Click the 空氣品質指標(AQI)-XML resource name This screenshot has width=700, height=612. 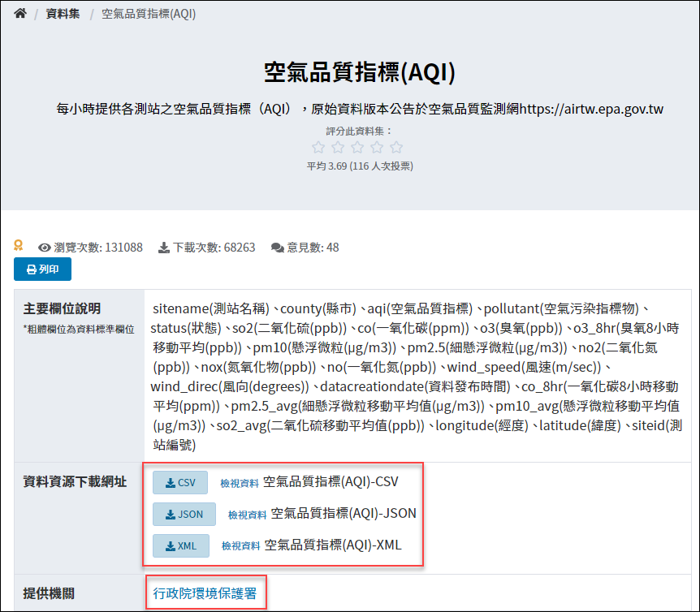click(x=333, y=545)
